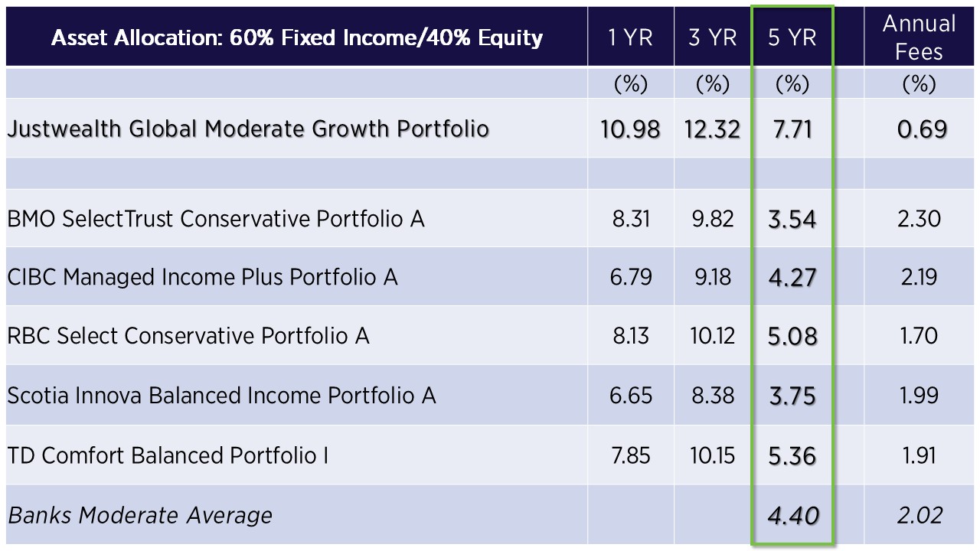Select the 1 YR column header
Viewport: 980px width, 551px height.
(x=631, y=37)
